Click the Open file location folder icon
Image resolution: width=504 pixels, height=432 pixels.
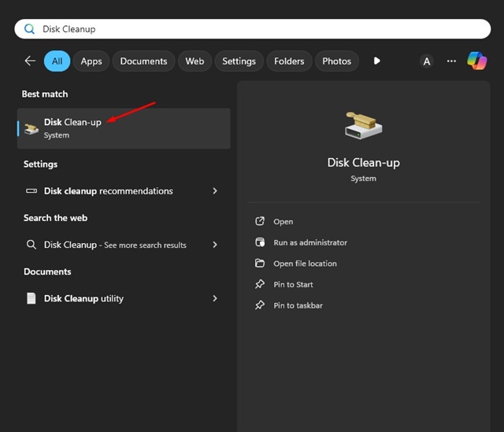[260, 264]
